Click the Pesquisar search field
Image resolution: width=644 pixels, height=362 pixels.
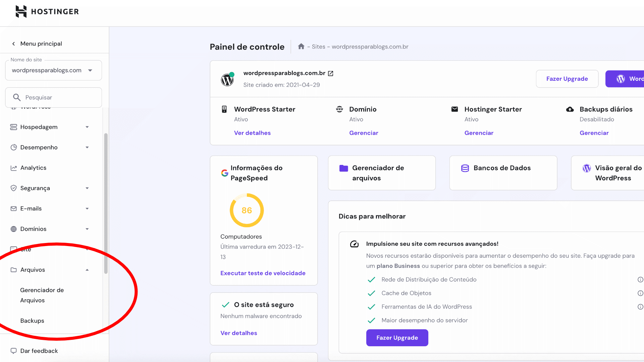tap(54, 98)
